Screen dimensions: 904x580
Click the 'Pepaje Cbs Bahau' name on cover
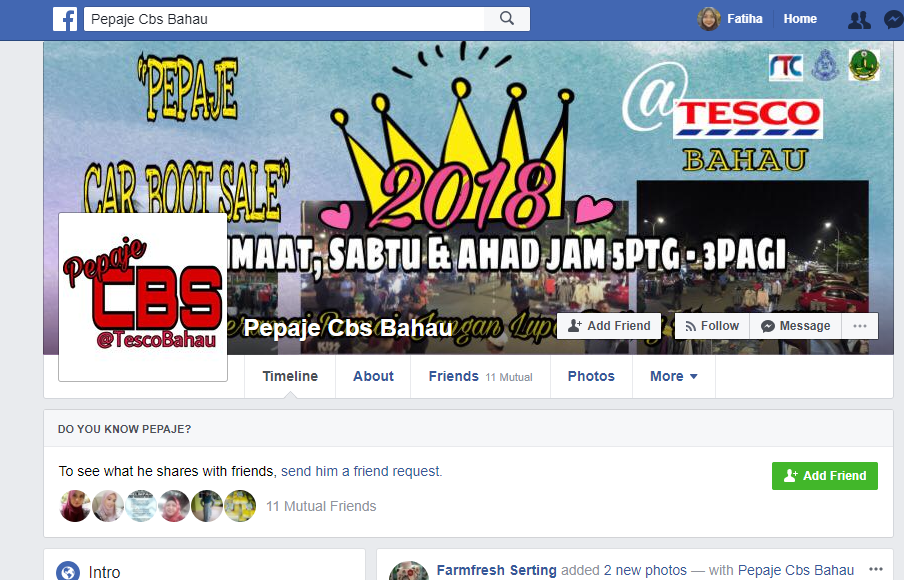coord(348,328)
